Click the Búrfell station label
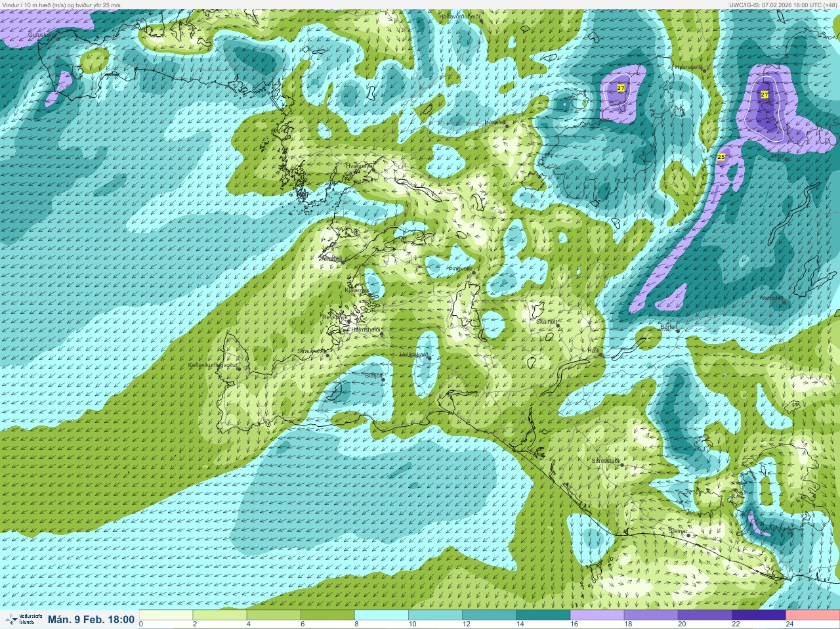The height and width of the screenshot is (629, 840). (x=668, y=326)
